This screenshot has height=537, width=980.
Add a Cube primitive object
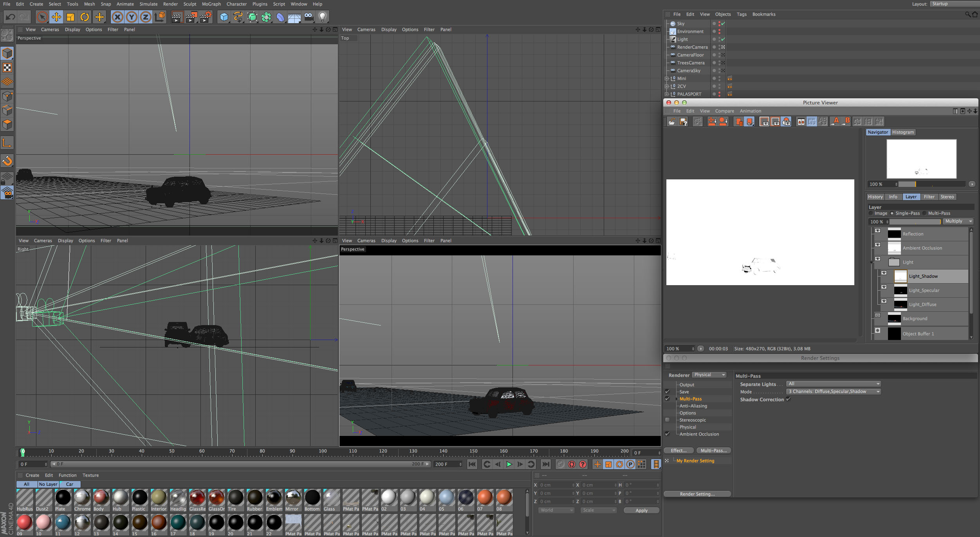click(224, 17)
